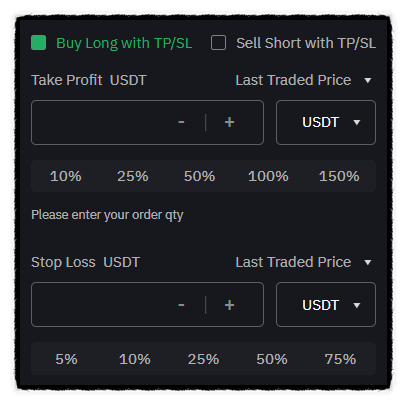Screen dimensions: 407x405
Task: Click the Sell Short with TP/SL label
Action: (x=306, y=43)
